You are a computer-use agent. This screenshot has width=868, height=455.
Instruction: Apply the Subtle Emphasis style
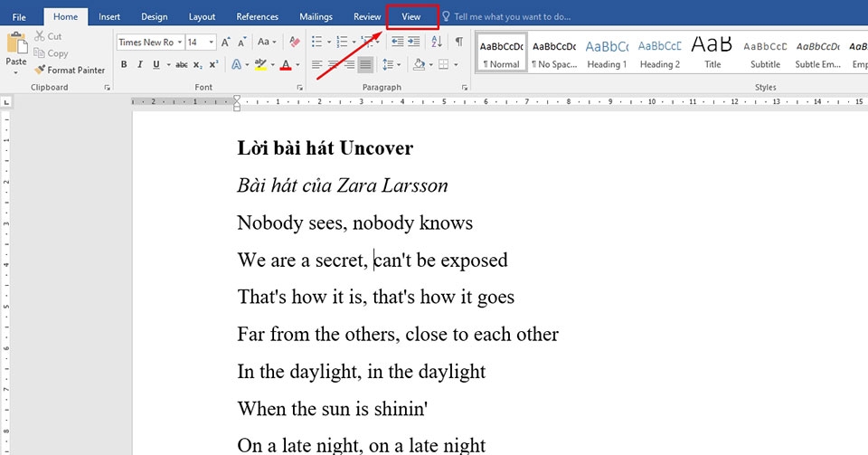click(x=817, y=52)
